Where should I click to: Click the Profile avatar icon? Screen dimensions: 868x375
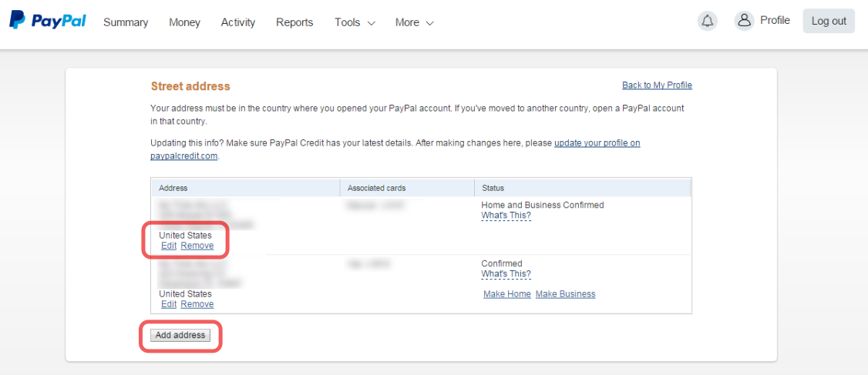[x=745, y=21]
